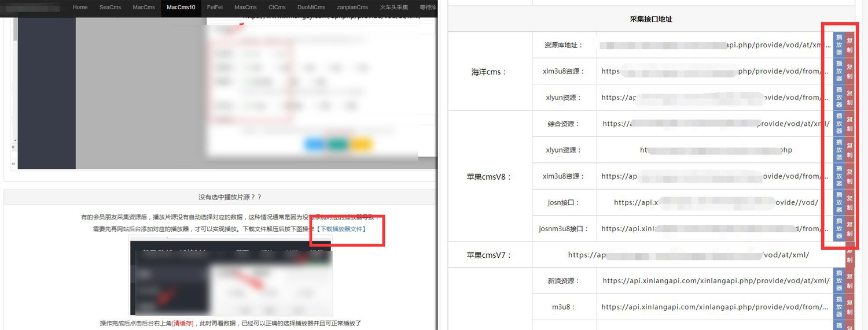Copy the m3u8 row address

click(x=849, y=307)
